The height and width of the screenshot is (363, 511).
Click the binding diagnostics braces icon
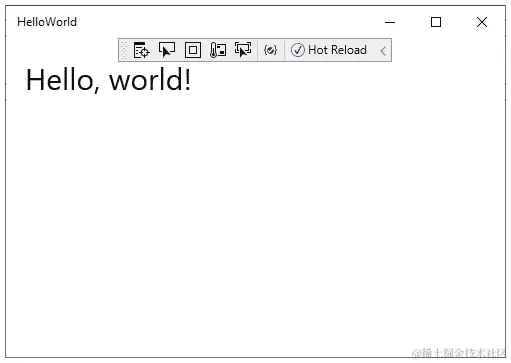[x=270, y=50]
